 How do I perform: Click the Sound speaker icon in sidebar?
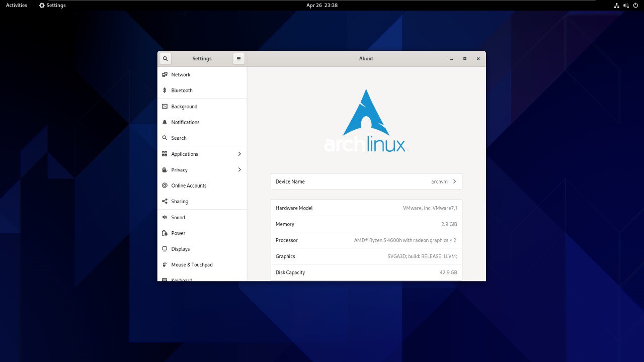pyautogui.click(x=165, y=217)
